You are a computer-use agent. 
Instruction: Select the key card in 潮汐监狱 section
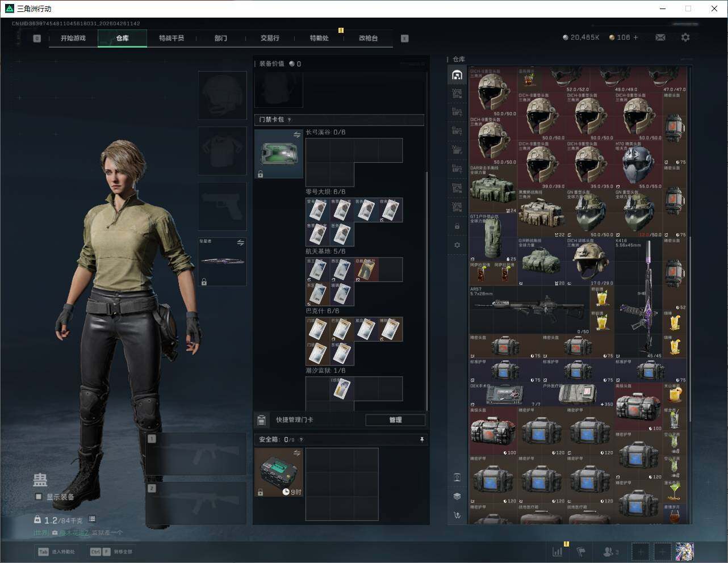(342, 389)
